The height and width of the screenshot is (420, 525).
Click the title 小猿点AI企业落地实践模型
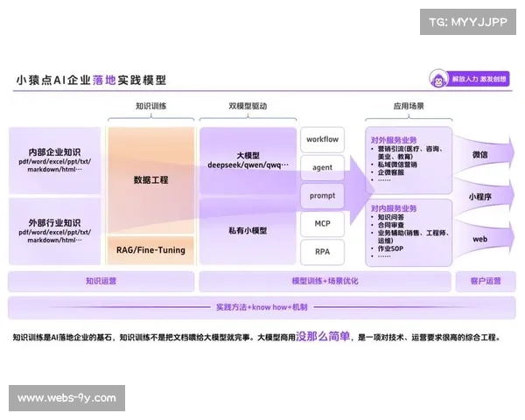click(x=91, y=80)
